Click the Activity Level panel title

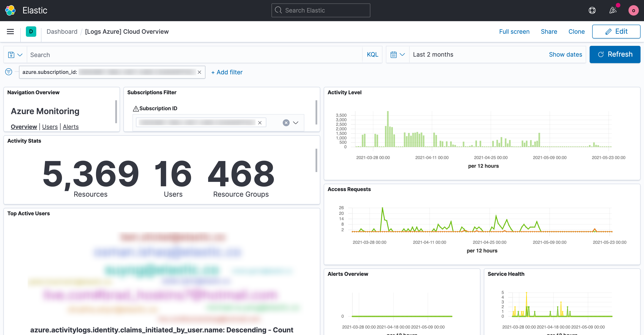(x=344, y=92)
